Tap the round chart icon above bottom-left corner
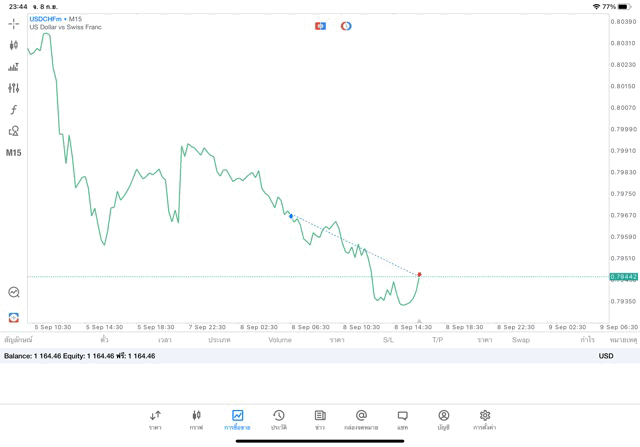640x447 pixels. point(14,293)
